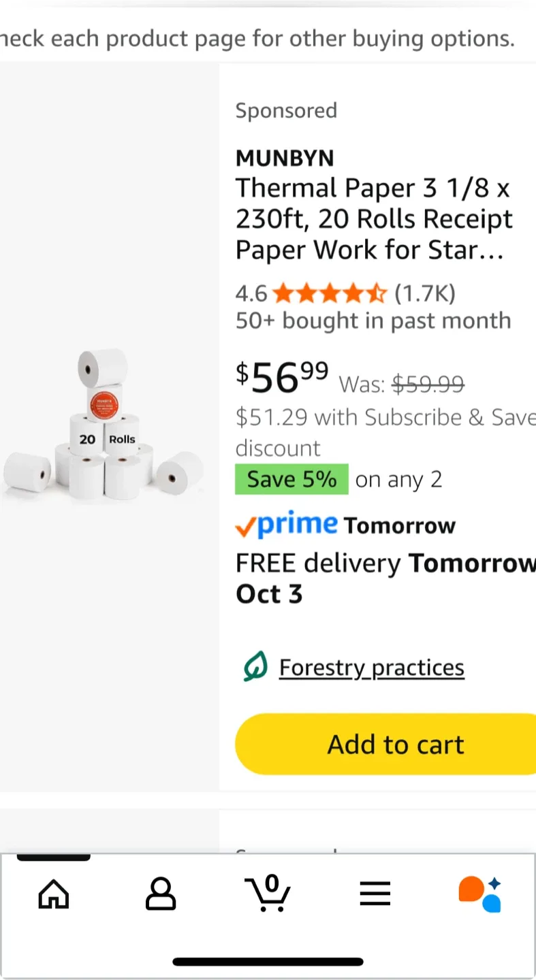536x980 pixels.
Task: Tap the Prime logo badge
Action: [287, 525]
